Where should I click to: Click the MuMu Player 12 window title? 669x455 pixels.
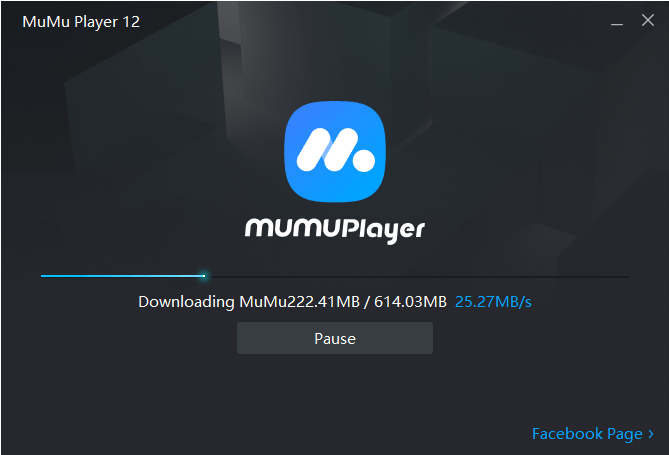[x=81, y=22]
